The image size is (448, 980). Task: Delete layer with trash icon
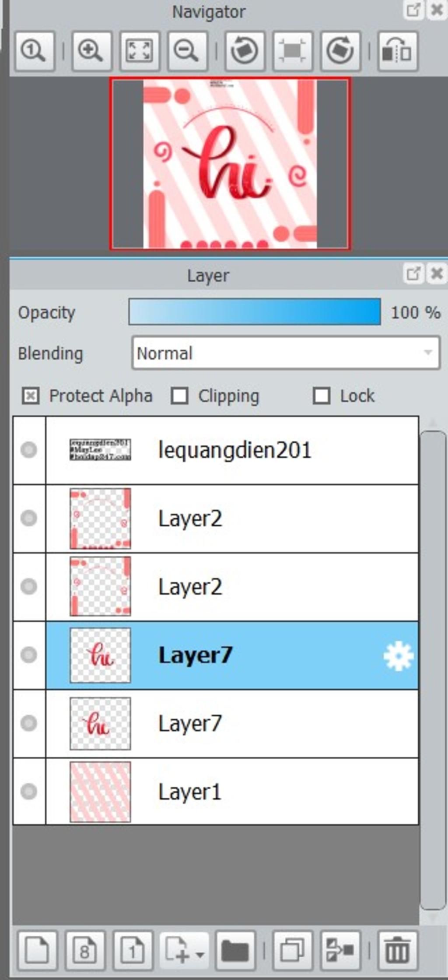pyautogui.click(x=397, y=951)
